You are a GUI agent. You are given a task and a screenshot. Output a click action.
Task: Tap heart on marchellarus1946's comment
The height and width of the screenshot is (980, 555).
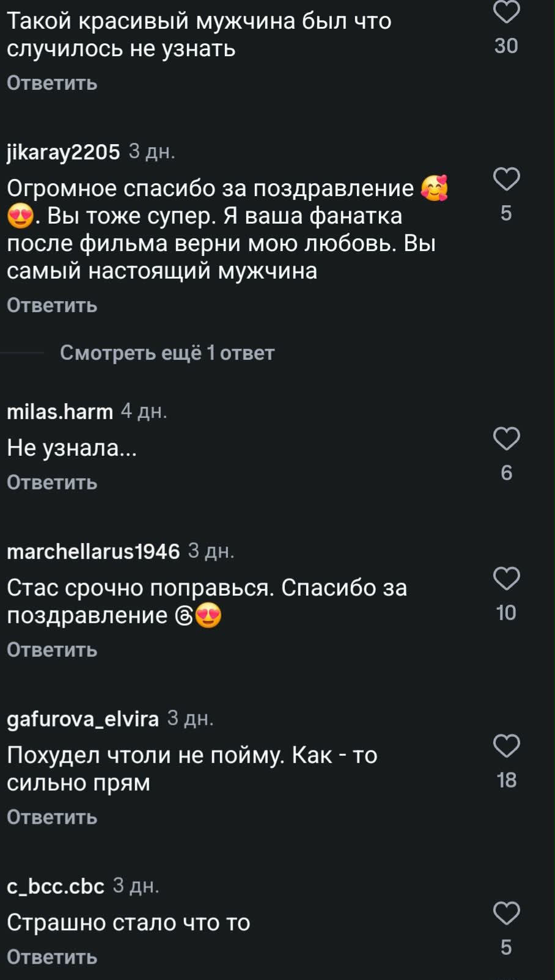pyautogui.click(x=506, y=579)
